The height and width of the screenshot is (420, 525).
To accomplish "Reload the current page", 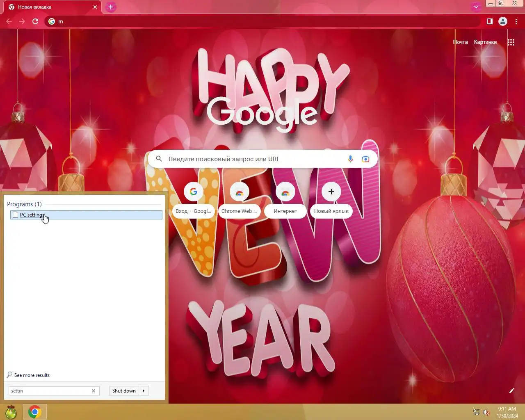I will pos(35,21).
